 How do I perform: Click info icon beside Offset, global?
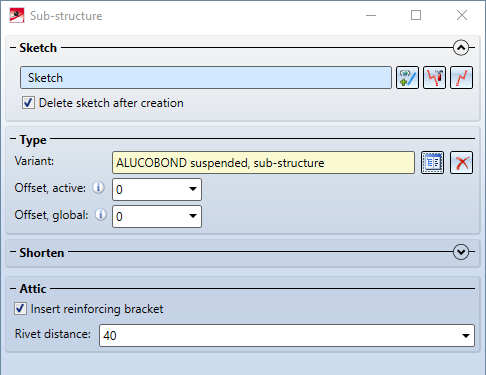tap(101, 215)
